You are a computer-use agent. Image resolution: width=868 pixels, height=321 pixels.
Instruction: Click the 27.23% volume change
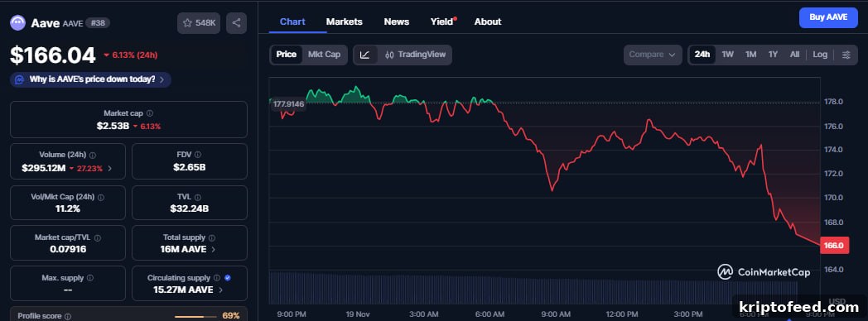(86, 169)
